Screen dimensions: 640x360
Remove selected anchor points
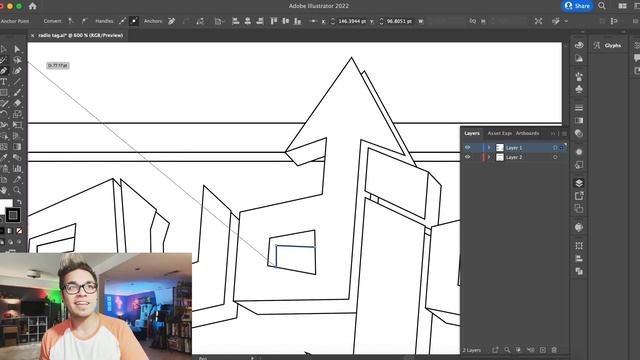pyautogui.click(x=172, y=21)
